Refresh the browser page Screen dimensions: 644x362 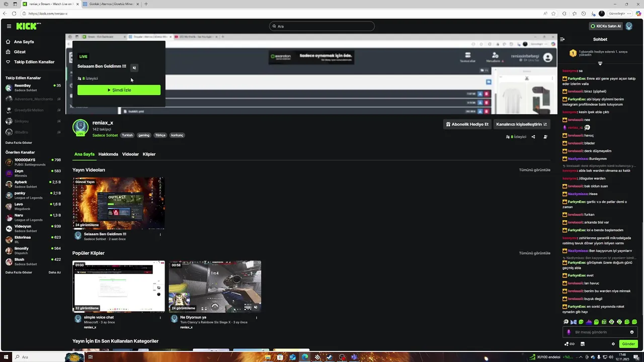coord(14,14)
